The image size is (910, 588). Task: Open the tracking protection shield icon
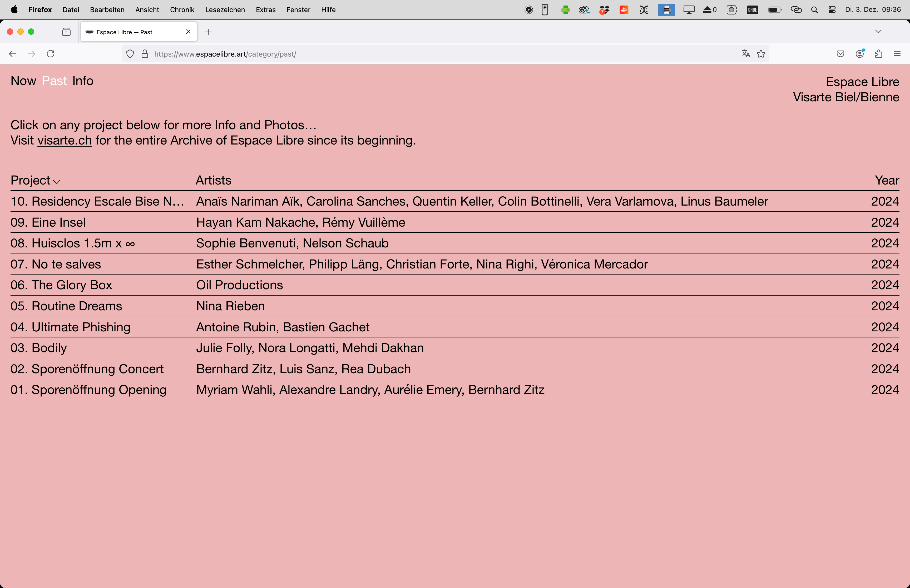pyautogui.click(x=130, y=54)
